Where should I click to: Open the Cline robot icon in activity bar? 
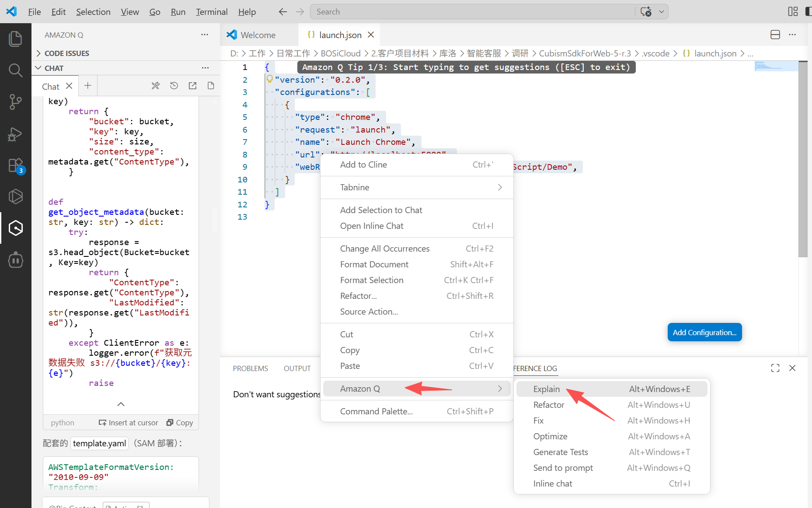[16, 260]
